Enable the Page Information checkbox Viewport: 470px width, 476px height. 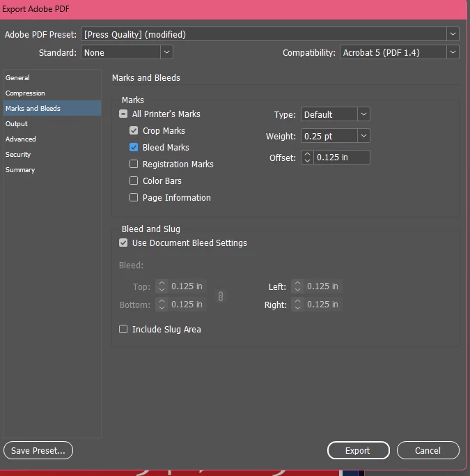pyautogui.click(x=134, y=197)
